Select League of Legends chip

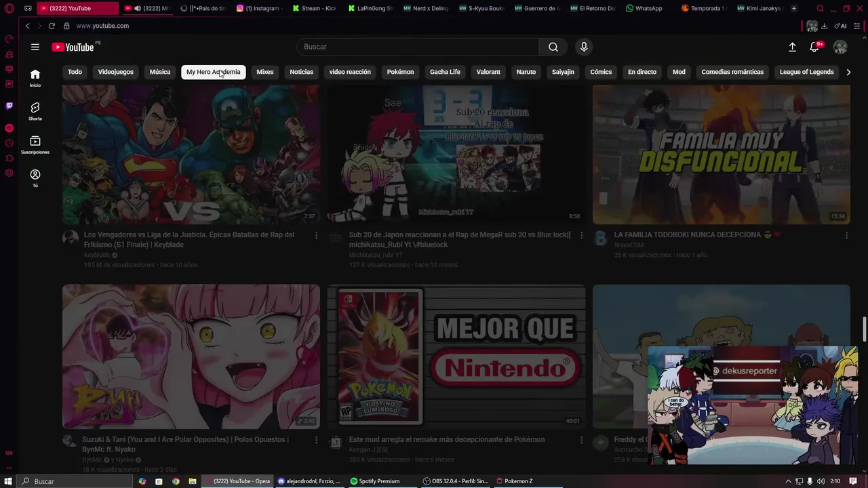click(x=807, y=72)
